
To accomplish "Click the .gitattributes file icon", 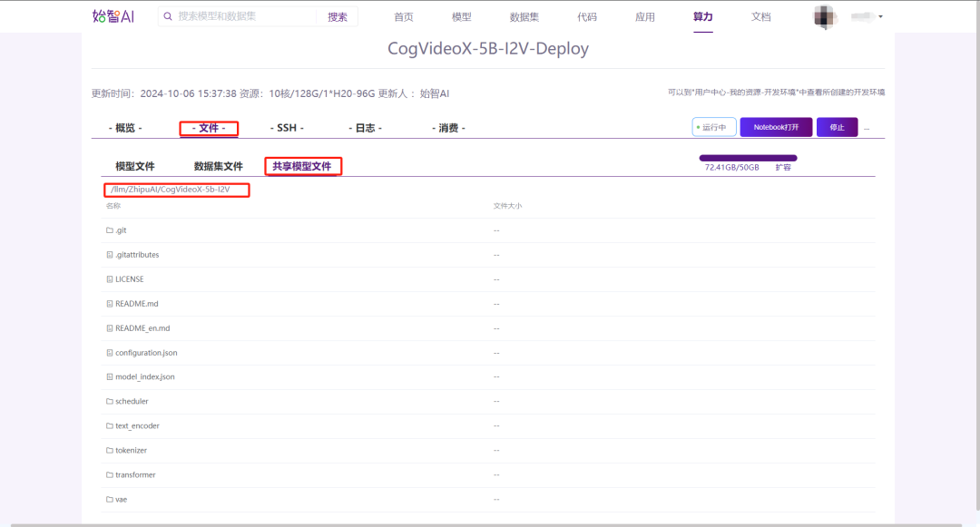I will coord(110,255).
